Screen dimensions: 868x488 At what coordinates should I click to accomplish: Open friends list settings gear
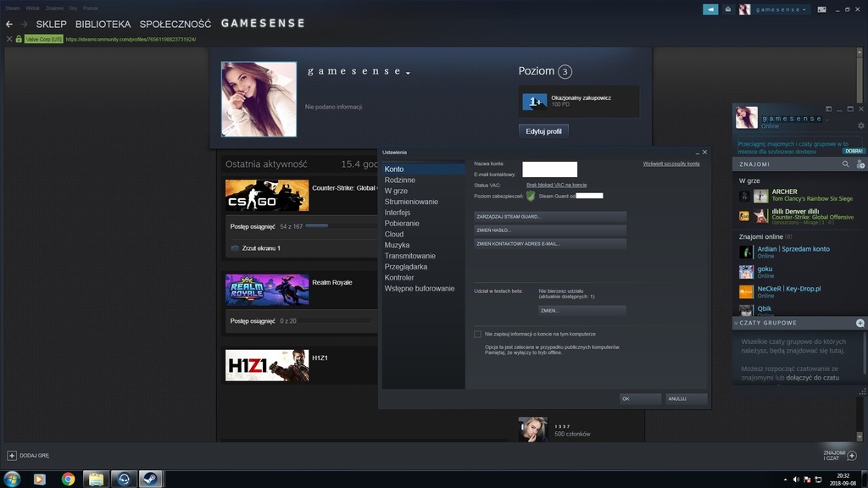click(x=861, y=125)
